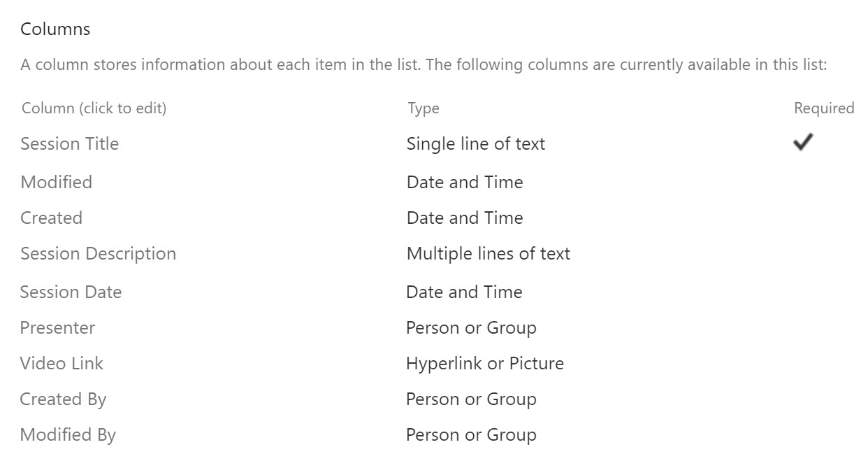Click Session Date's 'Date and Time' type
The height and width of the screenshot is (461, 868).
pos(464,292)
